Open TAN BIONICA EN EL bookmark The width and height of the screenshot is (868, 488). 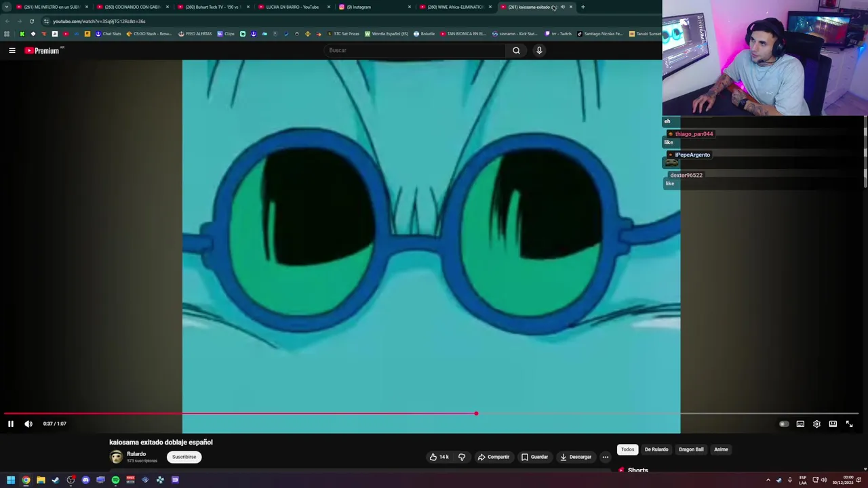coord(463,34)
